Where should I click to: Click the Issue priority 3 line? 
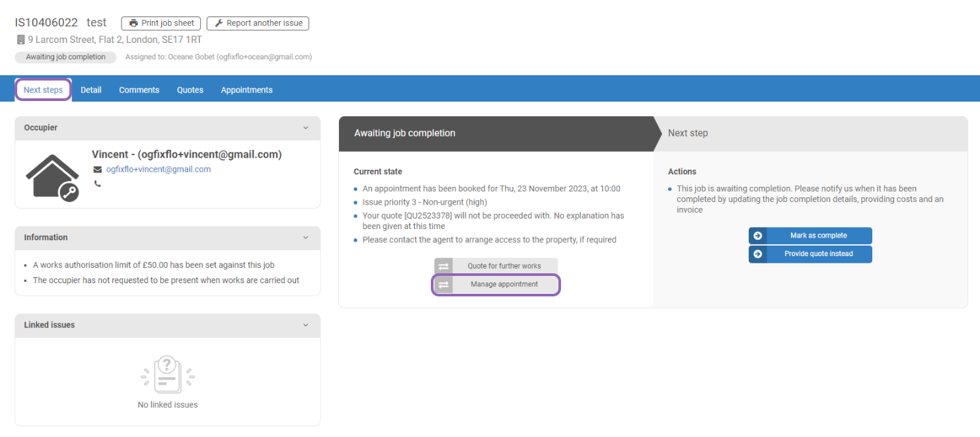tap(425, 203)
